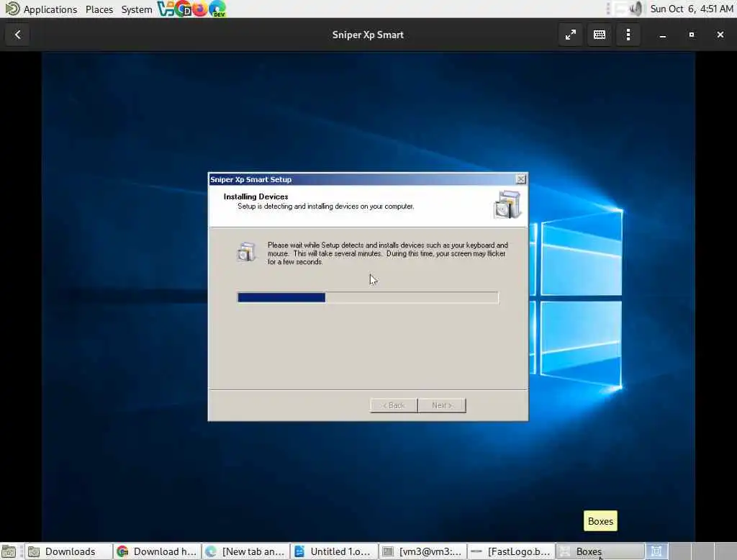Click the network indicator in the system tray
The image size is (737, 560).
[x=621, y=9]
